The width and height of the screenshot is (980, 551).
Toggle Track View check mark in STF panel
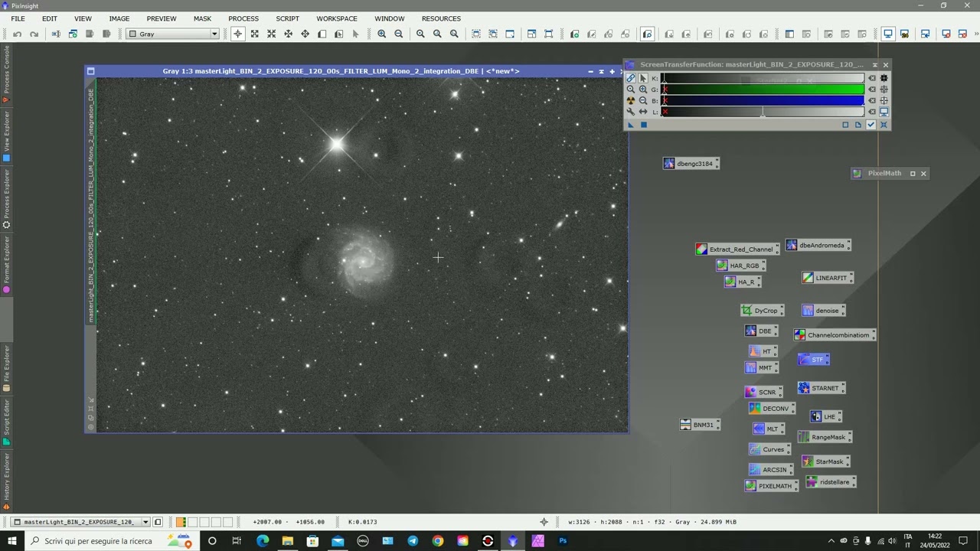pyautogui.click(x=871, y=125)
